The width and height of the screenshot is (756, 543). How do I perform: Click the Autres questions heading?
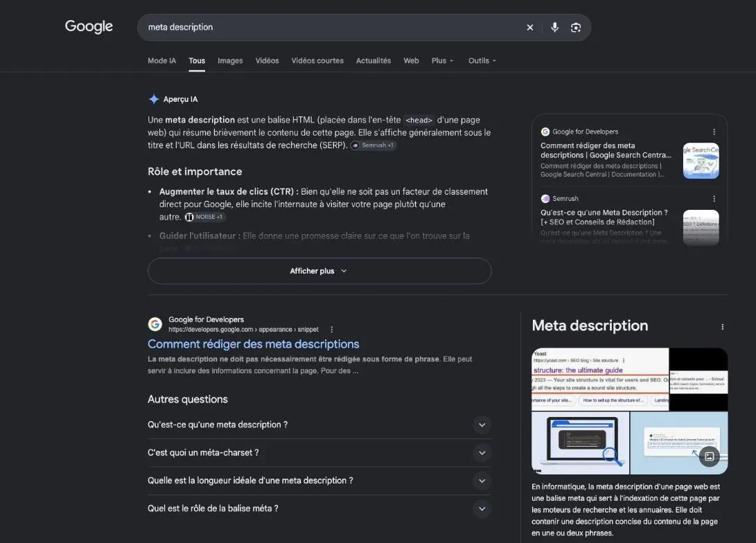188,400
